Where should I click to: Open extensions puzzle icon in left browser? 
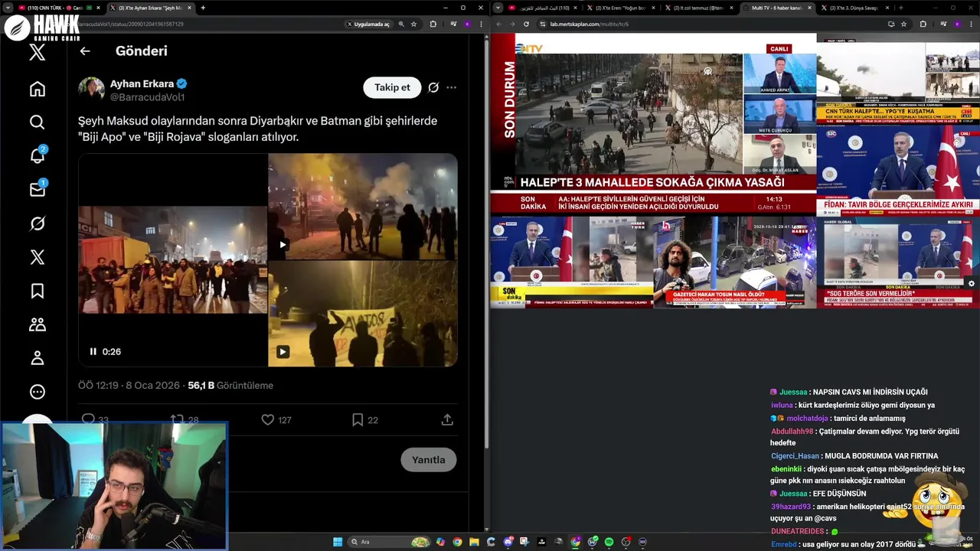433,24
